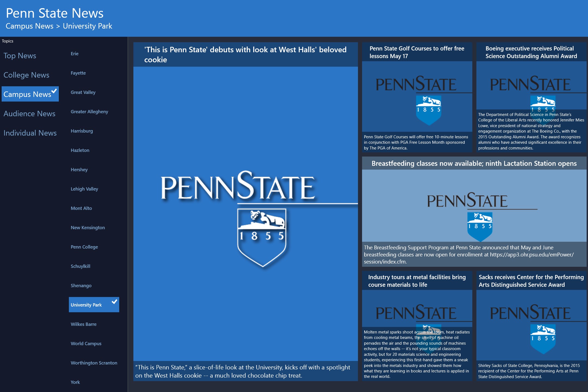588x392 pixels.
Task: Open the Golf Courses free lessons thumbnail
Action: tap(417, 97)
